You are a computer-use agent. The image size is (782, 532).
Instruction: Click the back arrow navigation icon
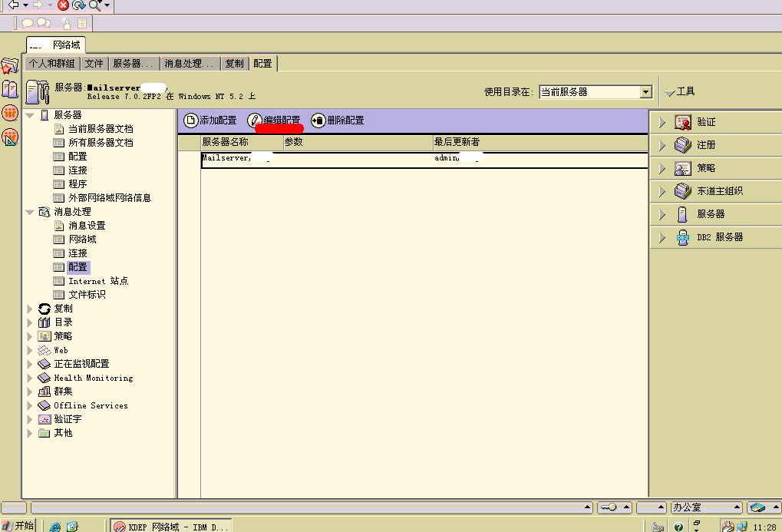pos(13,5)
